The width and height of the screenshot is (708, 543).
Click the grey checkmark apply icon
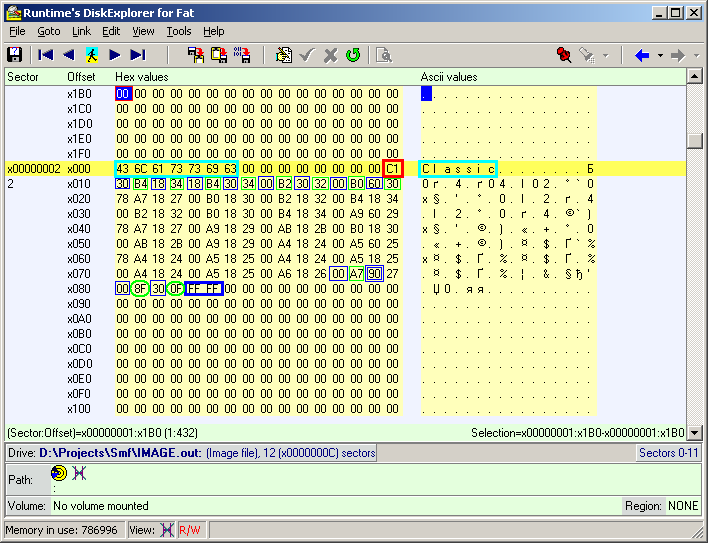coord(307,55)
